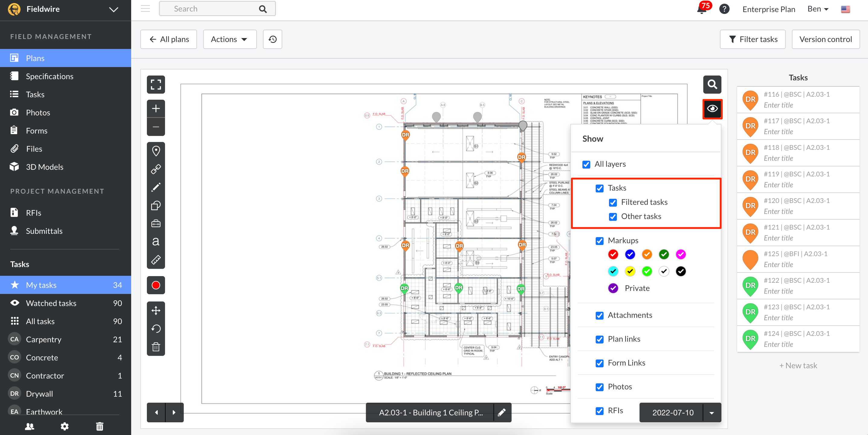The image size is (868, 435).
Task: Click the Filter tasks button
Action: point(753,39)
